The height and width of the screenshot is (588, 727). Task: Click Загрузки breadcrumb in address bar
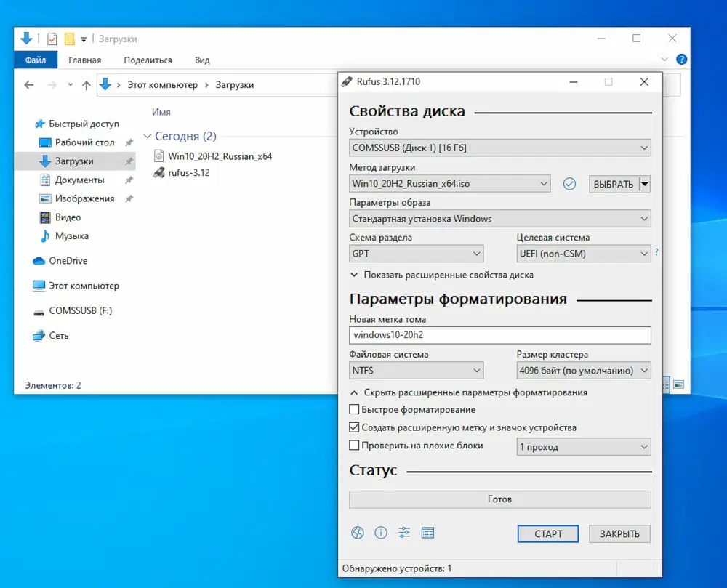(235, 85)
